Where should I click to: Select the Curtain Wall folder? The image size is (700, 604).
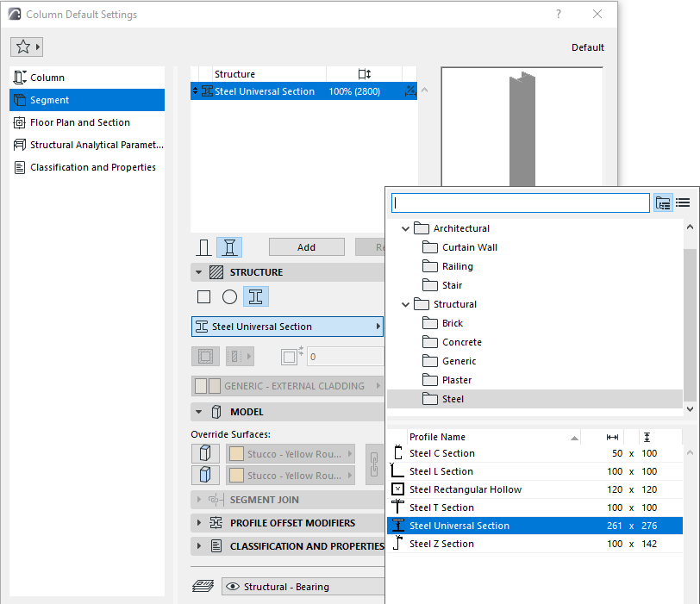(469, 247)
